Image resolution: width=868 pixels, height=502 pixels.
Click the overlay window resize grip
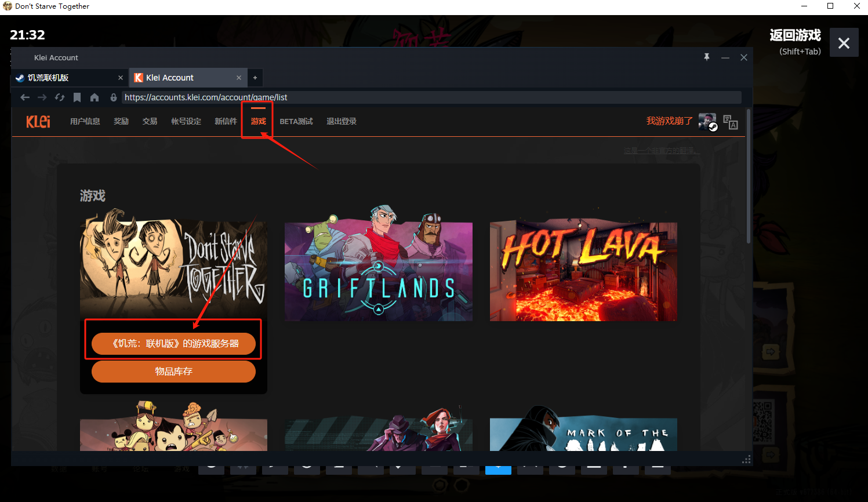pos(746,460)
